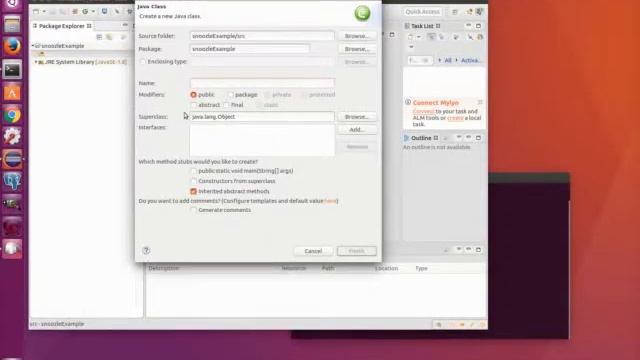Browse for the Superclass

357,117
